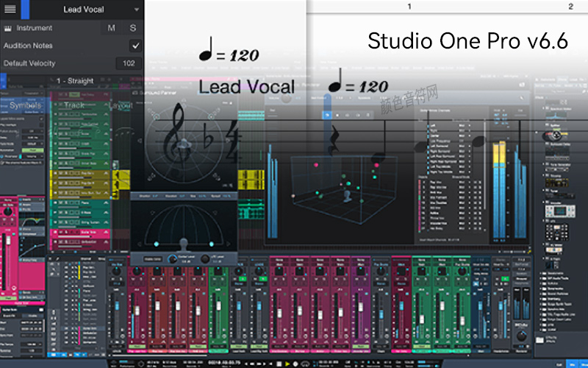Screen dimensions: 588x368
Task: Click the left cyan speaker dot in the dome panner
Action: tap(157, 244)
